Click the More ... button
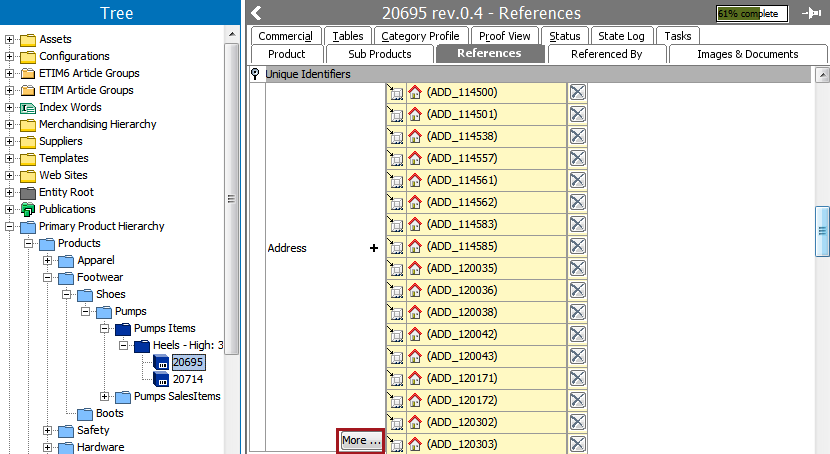 (x=361, y=441)
